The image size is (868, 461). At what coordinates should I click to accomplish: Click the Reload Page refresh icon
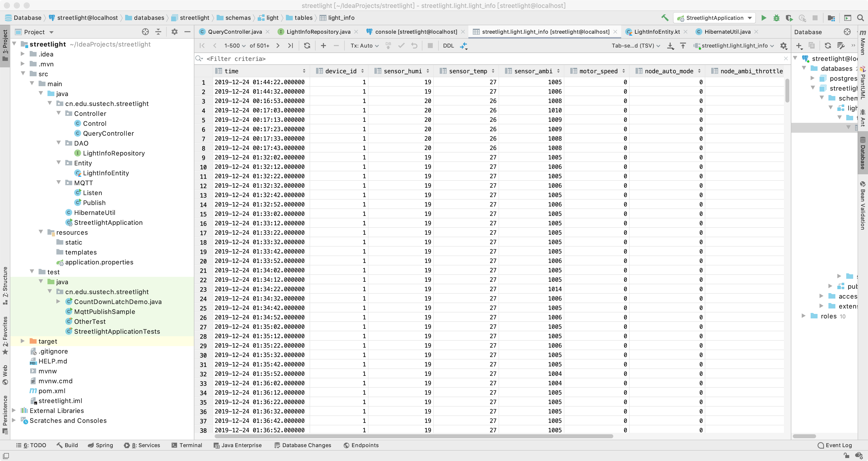pos(307,46)
